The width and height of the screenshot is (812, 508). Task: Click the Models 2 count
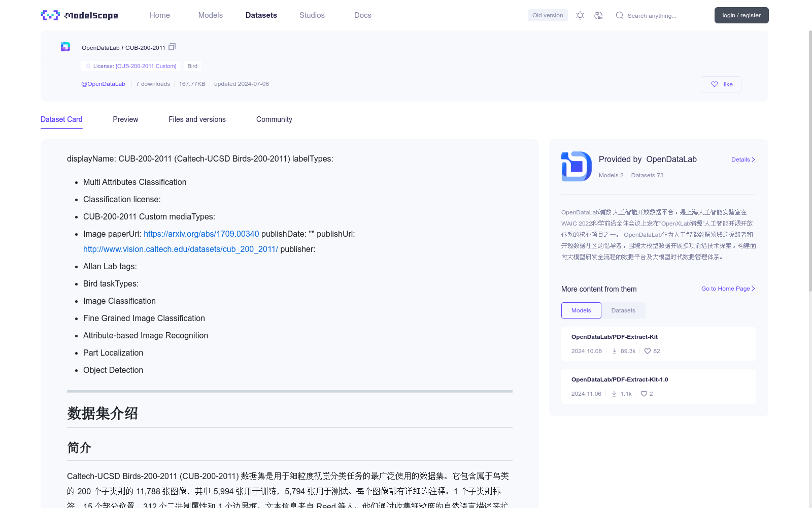[611, 175]
